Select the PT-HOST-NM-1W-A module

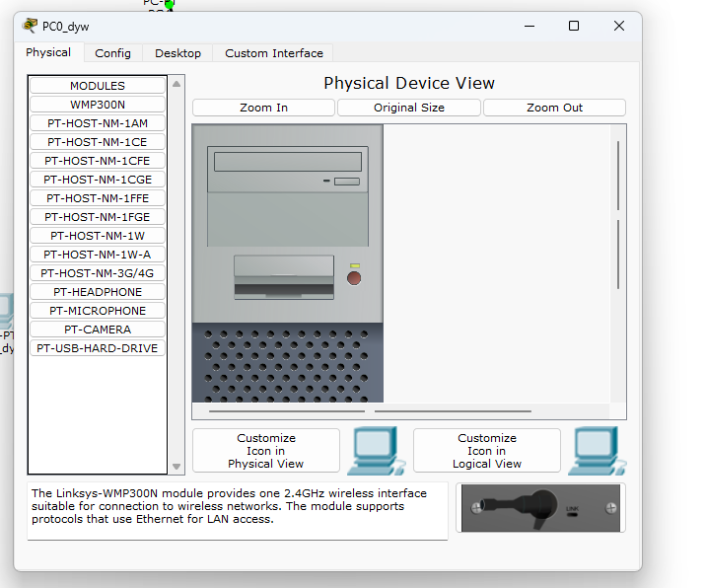[x=98, y=255]
